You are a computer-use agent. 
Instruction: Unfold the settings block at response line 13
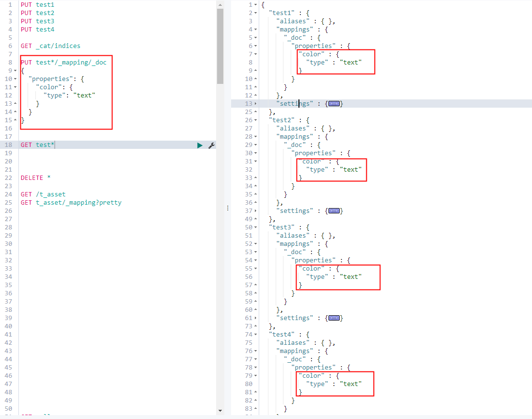(x=255, y=104)
